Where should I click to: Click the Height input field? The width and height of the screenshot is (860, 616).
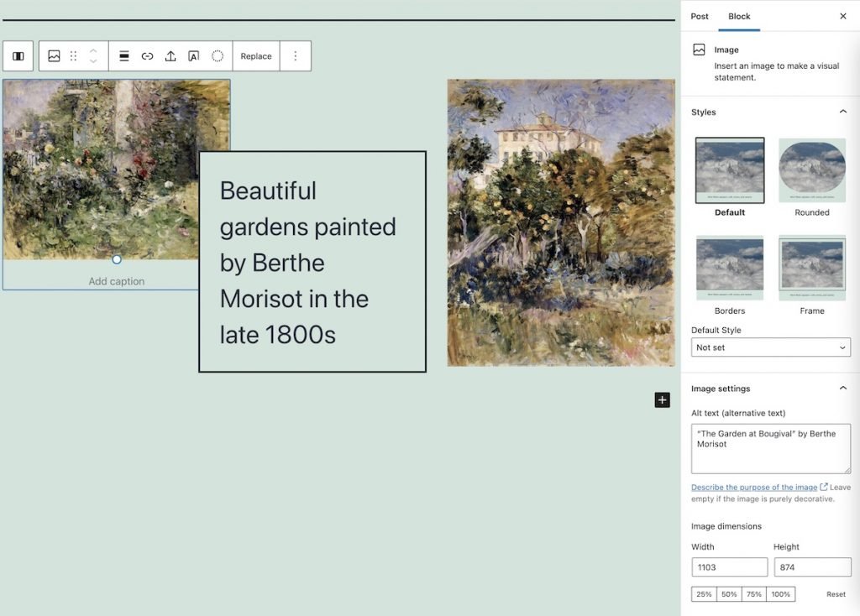click(x=812, y=567)
